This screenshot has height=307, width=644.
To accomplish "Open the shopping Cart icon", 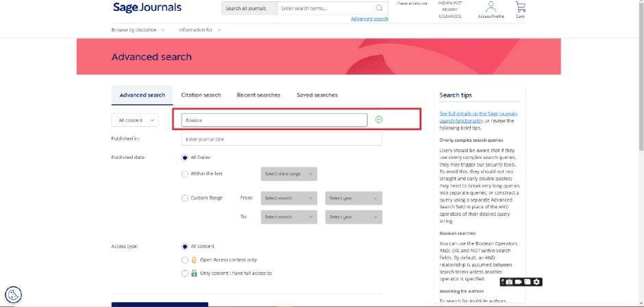I will click(521, 8).
